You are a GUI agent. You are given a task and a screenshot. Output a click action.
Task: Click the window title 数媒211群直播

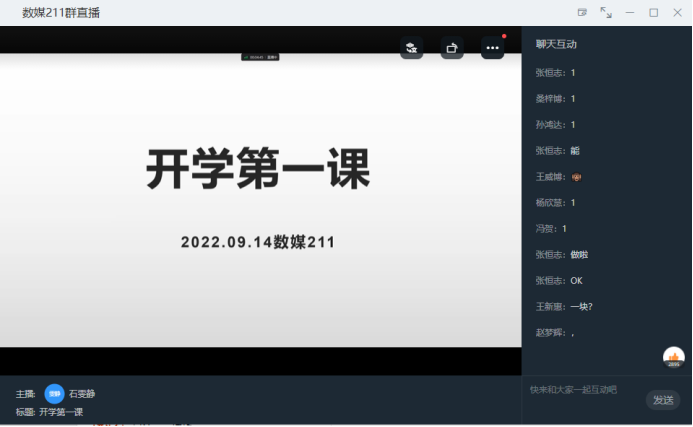tap(61, 13)
